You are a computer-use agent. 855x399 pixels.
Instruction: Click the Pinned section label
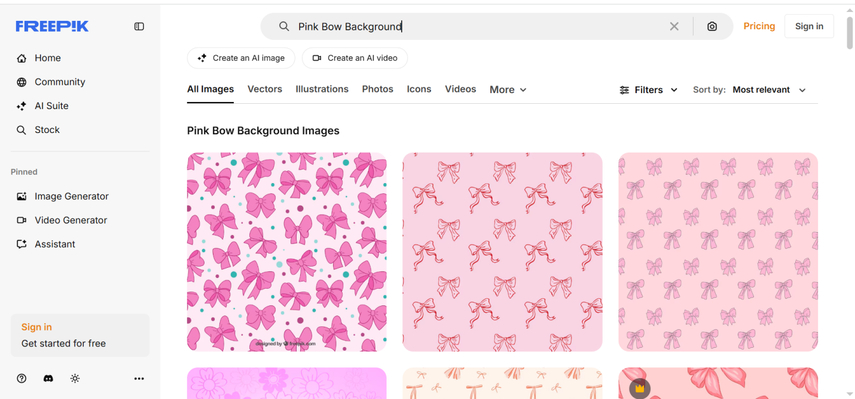pos(24,172)
